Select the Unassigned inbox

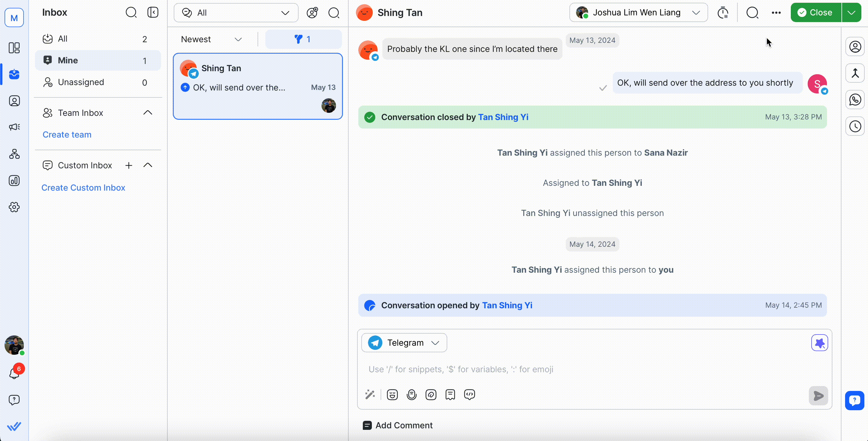(81, 82)
